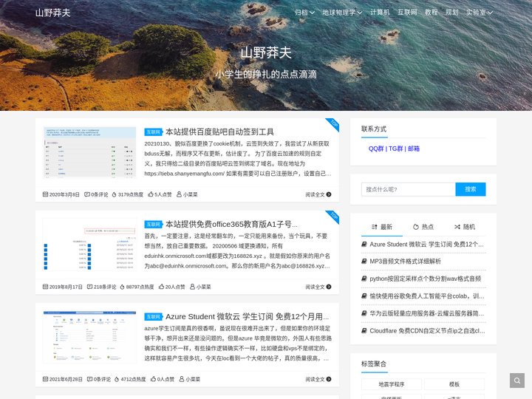Open the 归档 dropdown menu
The height and width of the screenshot is (399, 532).
304,13
